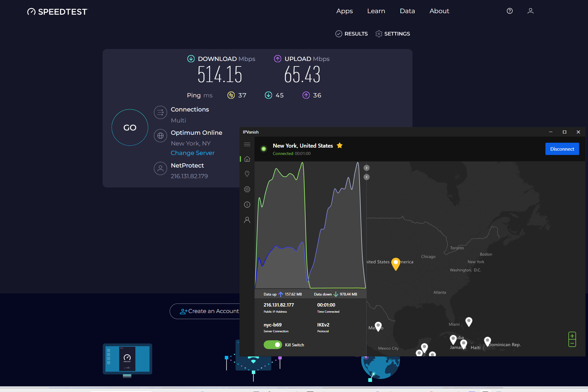Open the IPVanish hamburger menu
588x392 pixels.
(x=247, y=144)
